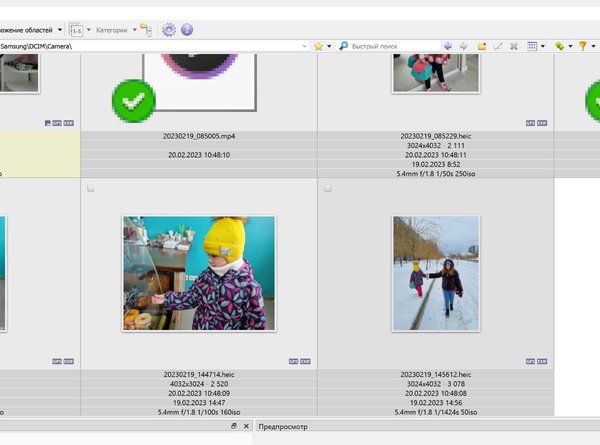Switch to the Предпросмотр panel tab
Screen dimensions: 600x445
(283, 426)
